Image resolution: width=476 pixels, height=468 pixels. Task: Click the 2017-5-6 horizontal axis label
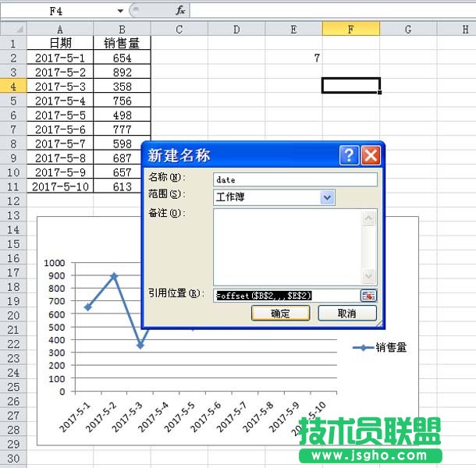click(207, 416)
